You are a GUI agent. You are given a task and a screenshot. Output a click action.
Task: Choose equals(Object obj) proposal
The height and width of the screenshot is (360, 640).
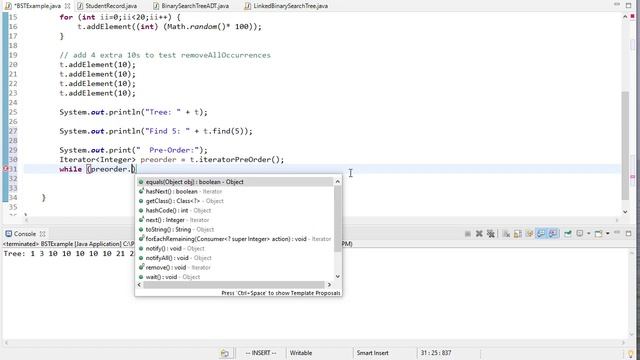tap(235, 182)
